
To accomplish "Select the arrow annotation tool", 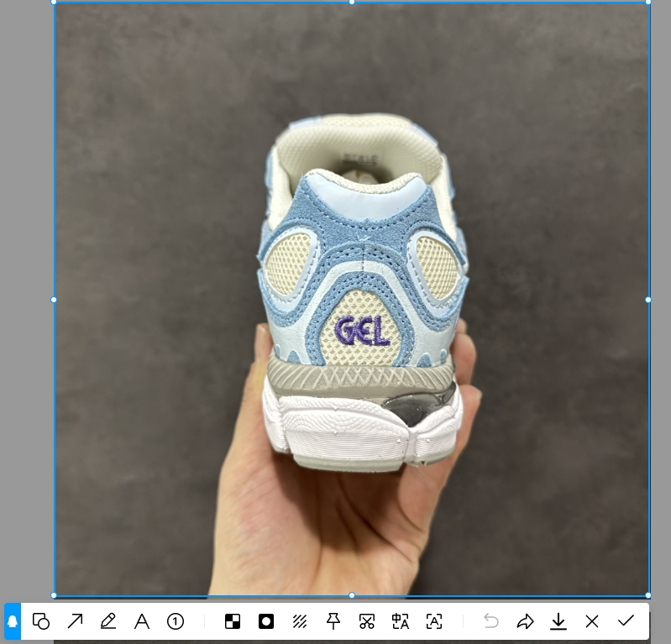I will 75,621.
